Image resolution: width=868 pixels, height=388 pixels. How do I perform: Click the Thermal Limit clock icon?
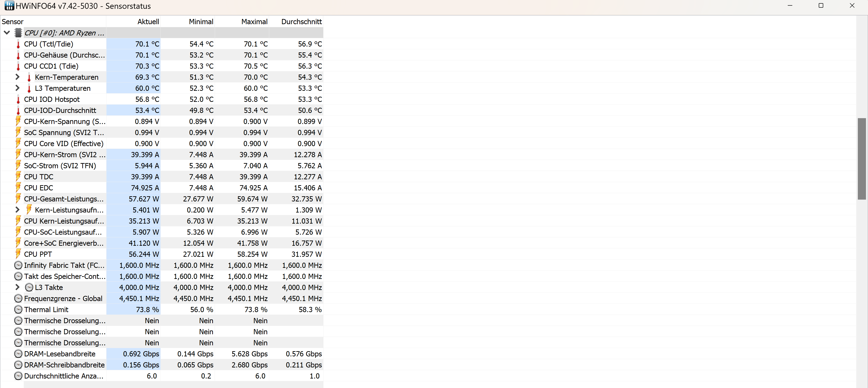tap(18, 310)
